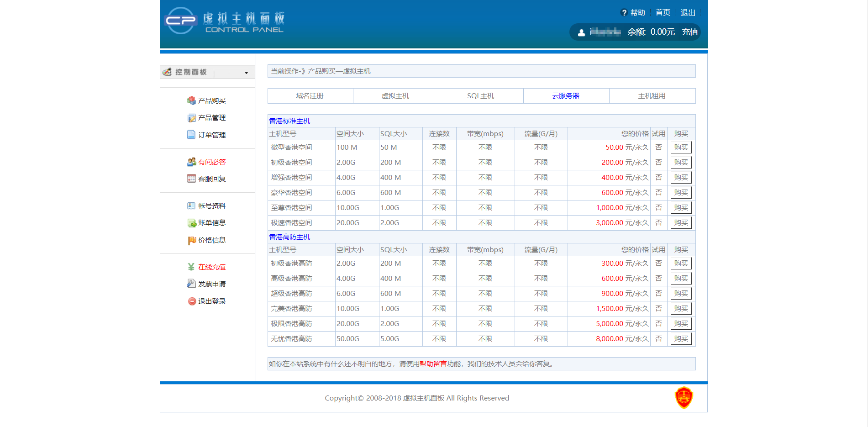
Task: Buy the 增强香港空间 plan
Action: point(681,178)
